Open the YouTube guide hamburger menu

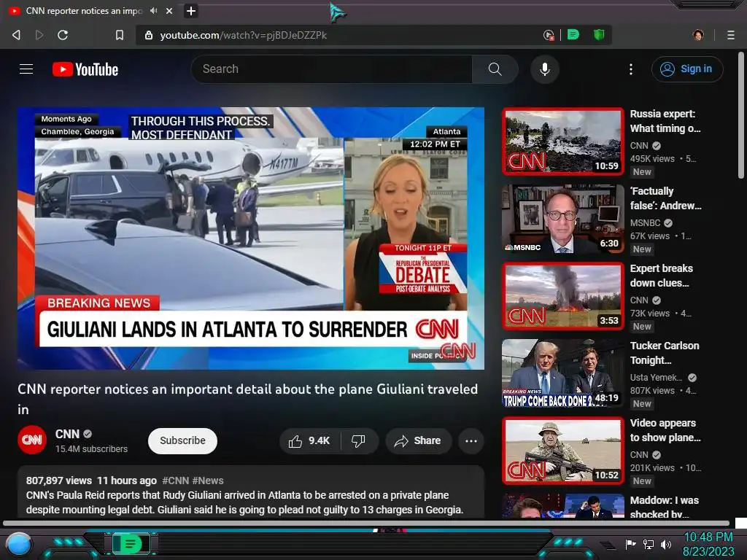[x=26, y=69]
